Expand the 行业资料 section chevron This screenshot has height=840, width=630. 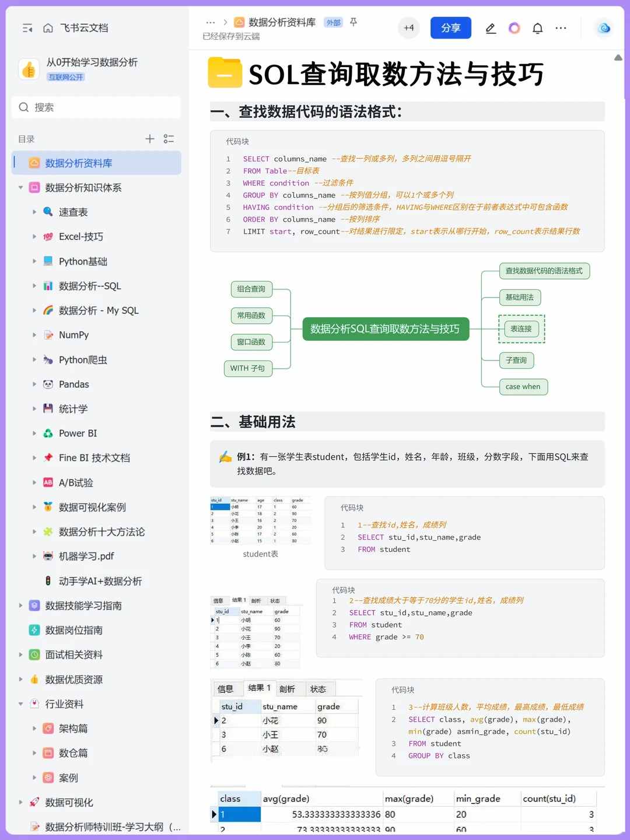[20, 703]
